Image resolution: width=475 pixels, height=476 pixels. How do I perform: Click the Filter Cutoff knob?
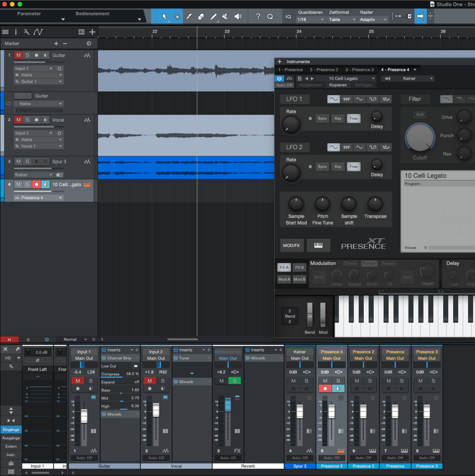420,138
